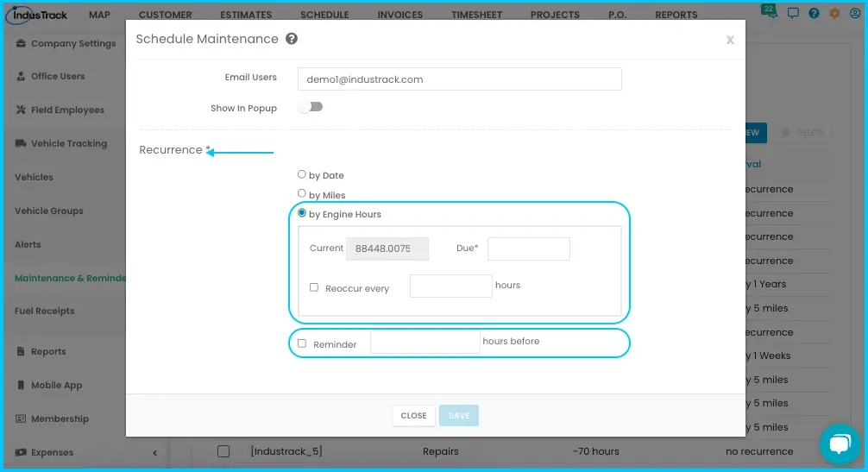The image size is (868, 472).
Task: Collapse the sidebar with the chevron arrow
Action: (154, 453)
